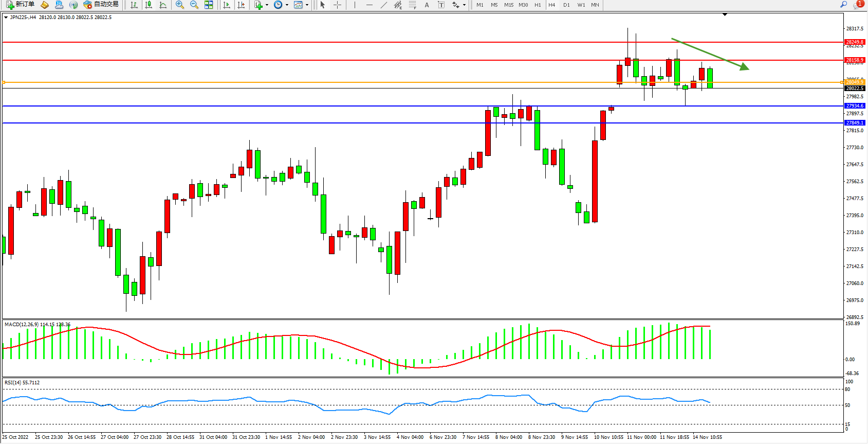The height and width of the screenshot is (444, 868).
Task: Select the trendline drawing tool
Action: [x=384, y=5]
